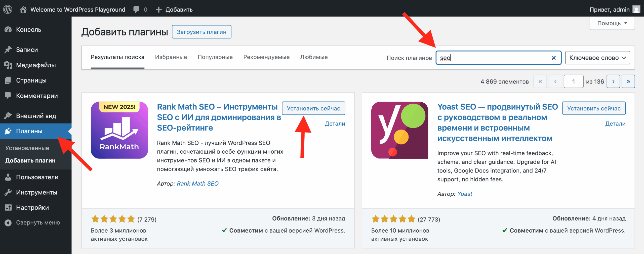
Task: Open the Yoast SEO plugin title link
Action: point(498,122)
